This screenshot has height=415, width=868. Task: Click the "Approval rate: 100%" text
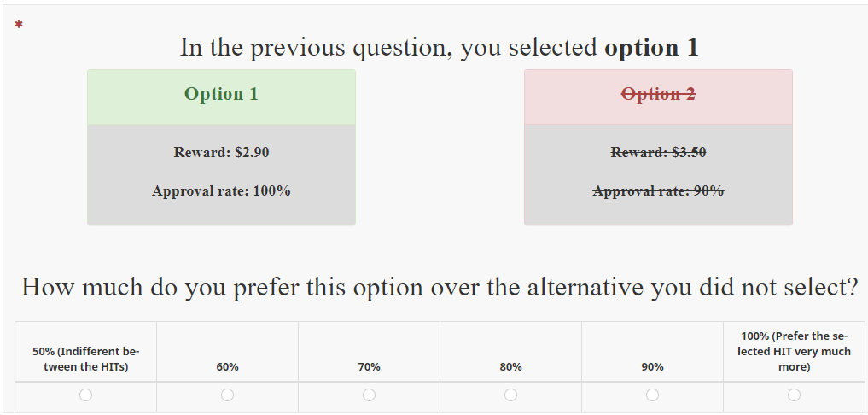[221, 191]
